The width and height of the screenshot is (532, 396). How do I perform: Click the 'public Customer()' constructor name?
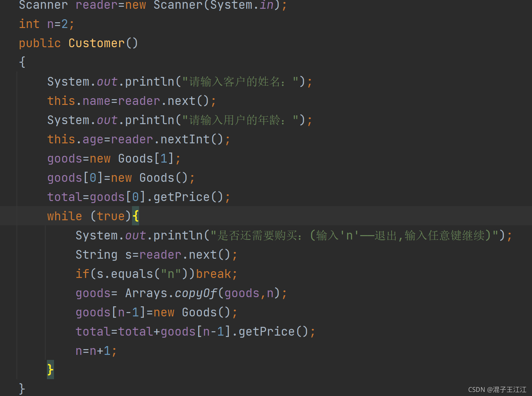97,43
